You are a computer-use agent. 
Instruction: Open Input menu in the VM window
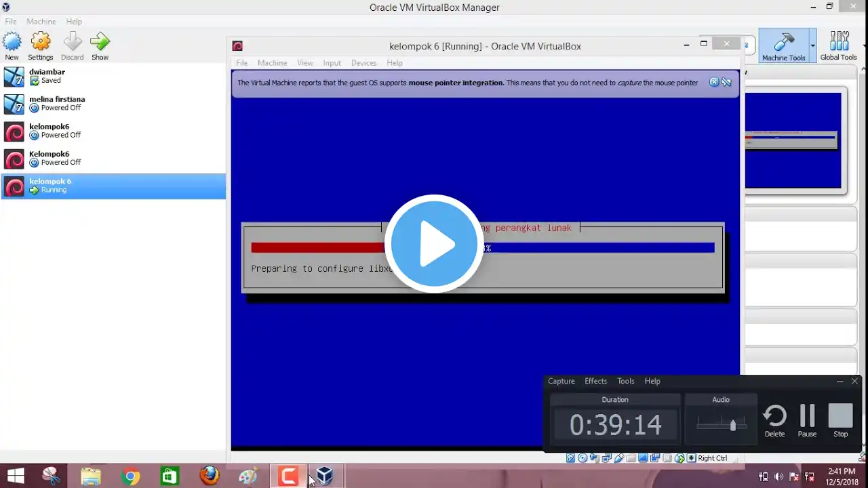332,63
